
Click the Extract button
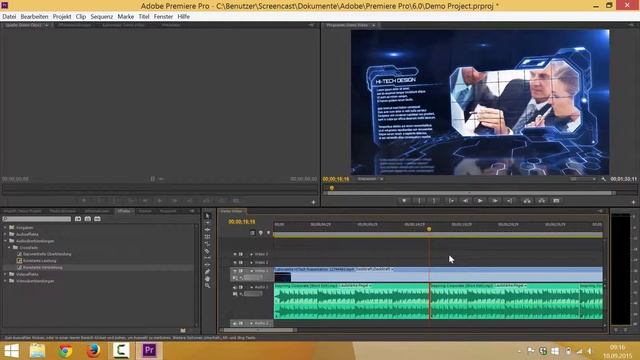(x=542, y=201)
